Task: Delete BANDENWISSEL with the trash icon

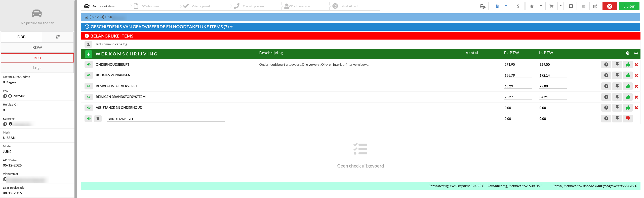Action: 98,119
